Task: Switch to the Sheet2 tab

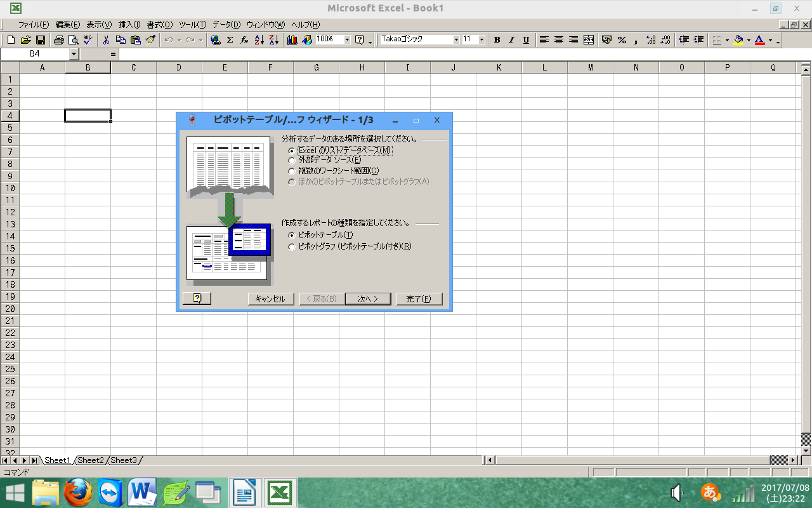Action: (91, 460)
